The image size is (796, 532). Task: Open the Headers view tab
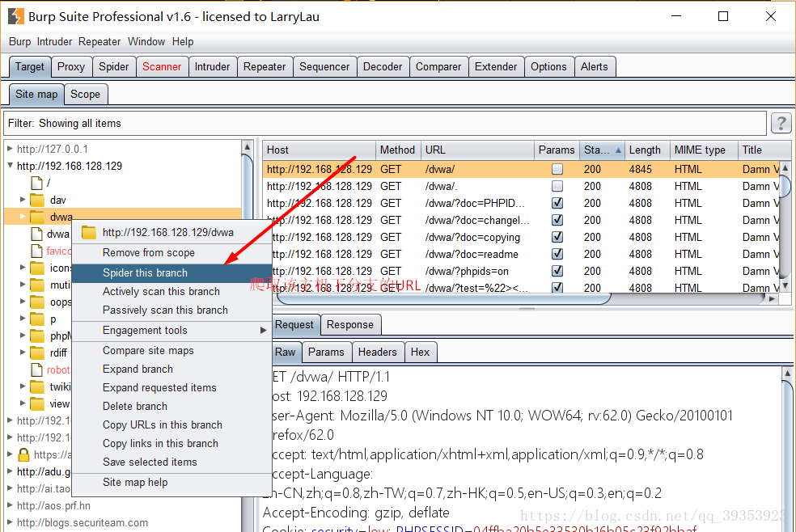click(377, 352)
